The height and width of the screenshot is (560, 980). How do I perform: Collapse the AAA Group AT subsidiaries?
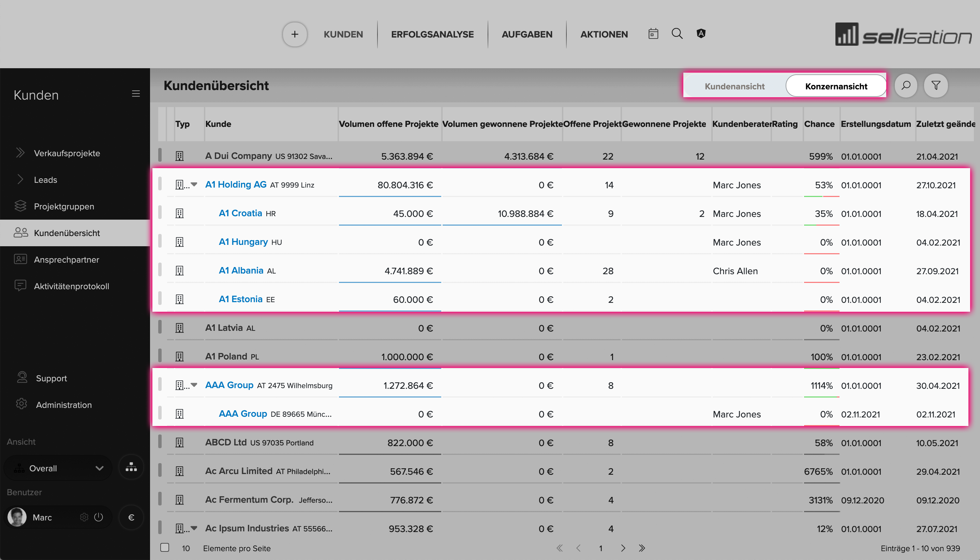(194, 385)
